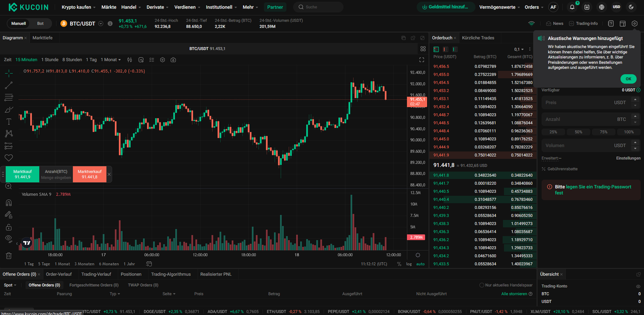Screen dimensions: 644x315
Task: Open the notifications bell icon
Action: click(x=572, y=7)
